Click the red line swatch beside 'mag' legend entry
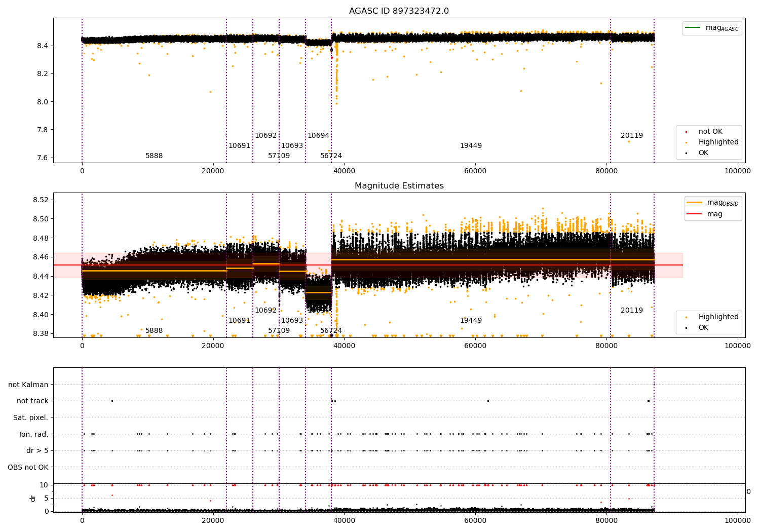Viewport: 760px width, 532px height. coord(694,214)
